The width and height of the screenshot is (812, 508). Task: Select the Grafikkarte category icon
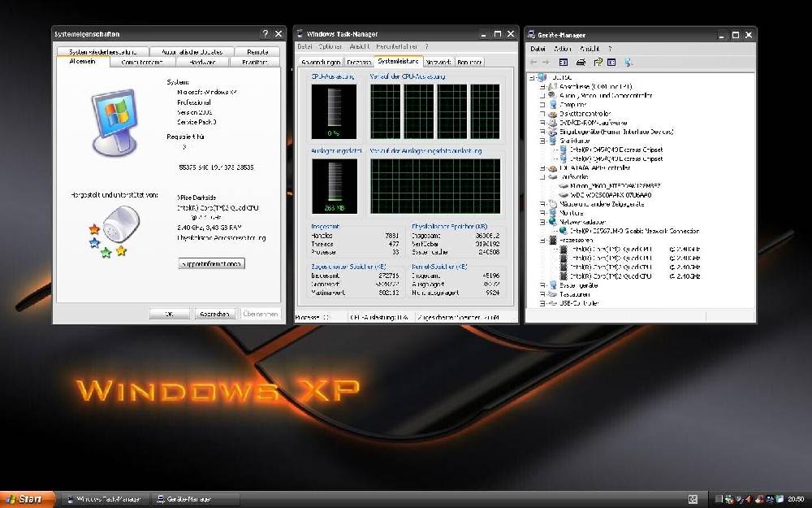click(x=552, y=141)
